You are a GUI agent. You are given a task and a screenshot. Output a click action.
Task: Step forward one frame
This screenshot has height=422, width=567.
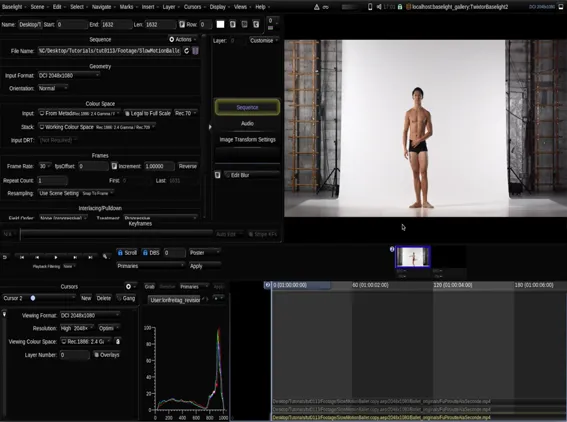[75, 257]
